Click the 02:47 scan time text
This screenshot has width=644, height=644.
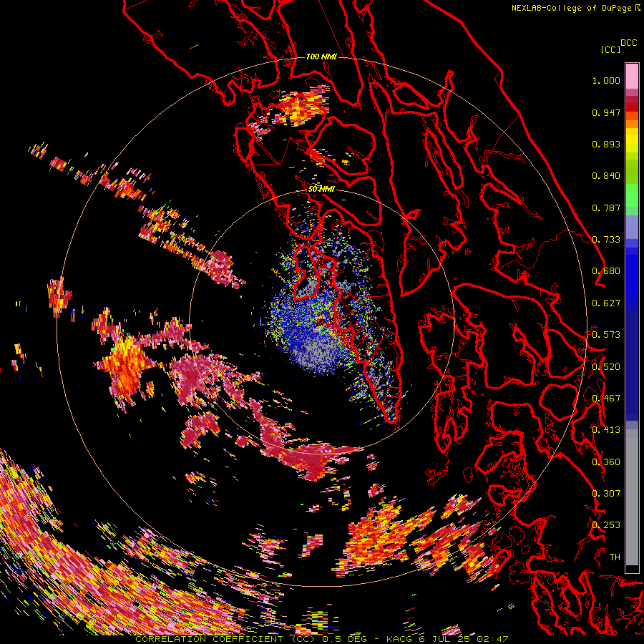(x=492, y=639)
